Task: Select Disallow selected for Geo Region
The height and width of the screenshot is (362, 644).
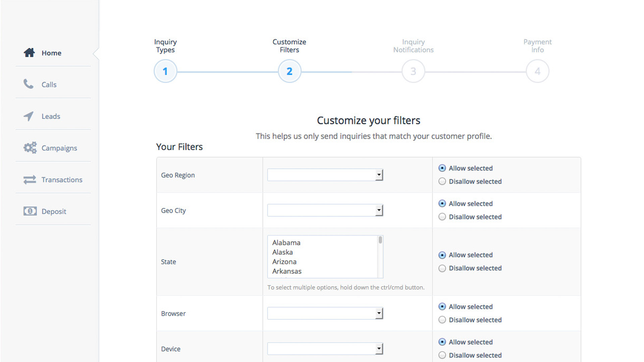Action: click(442, 181)
